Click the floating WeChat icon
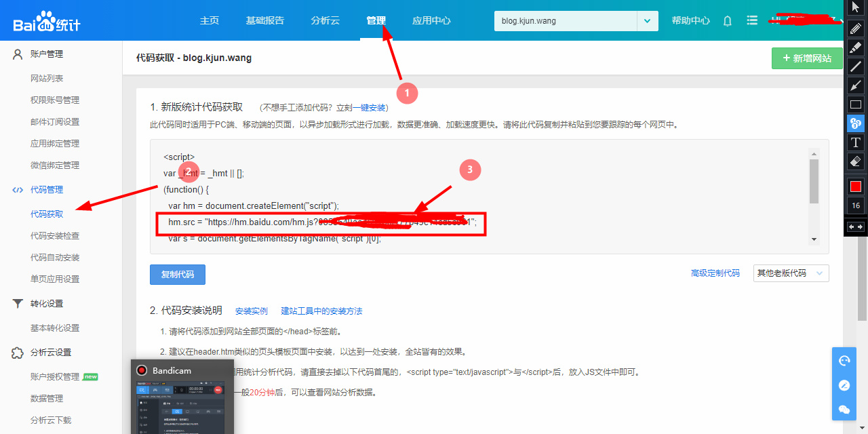868x434 pixels. tap(844, 410)
